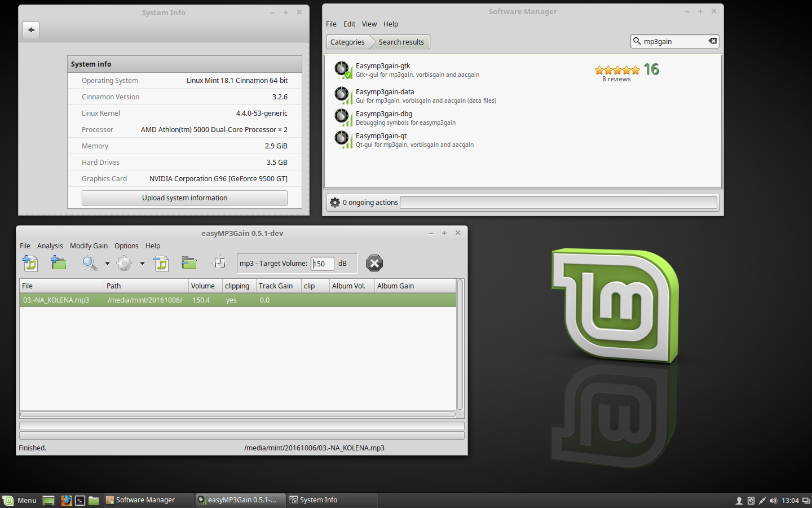Click the mp3gain search field
This screenshot has height=508, width=812.
point(674,41)
